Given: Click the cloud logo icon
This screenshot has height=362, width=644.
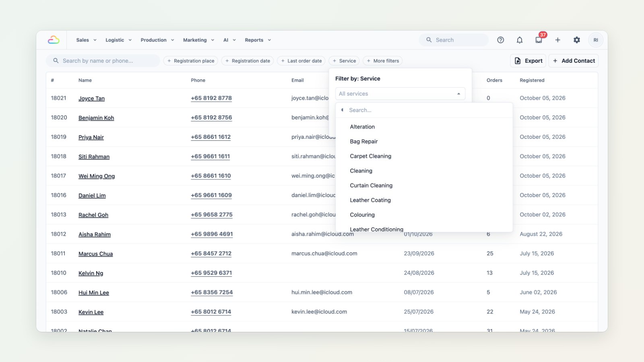Looking at the screenshot, I should (54, 40).
